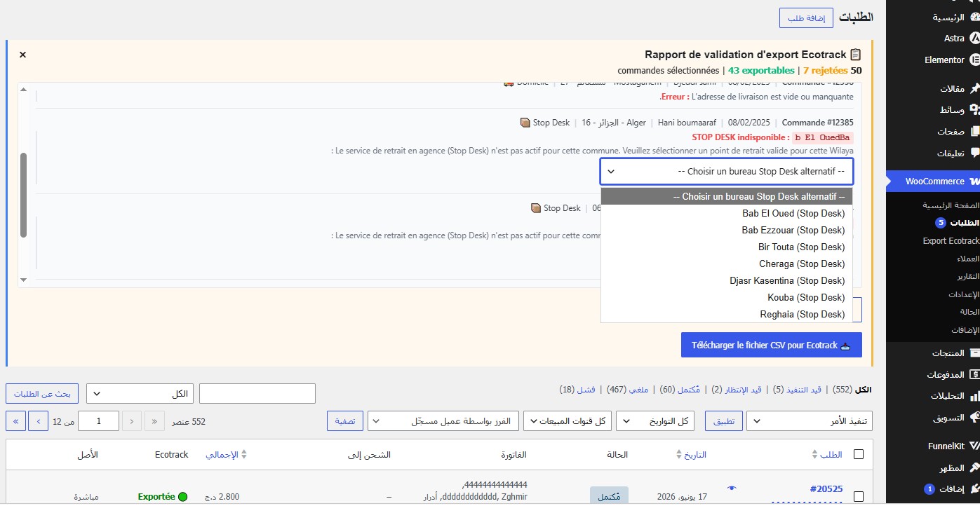Click the clipboard icon beside Rapport title
Screen dimensions: 980x506
(x=855, y=54)
